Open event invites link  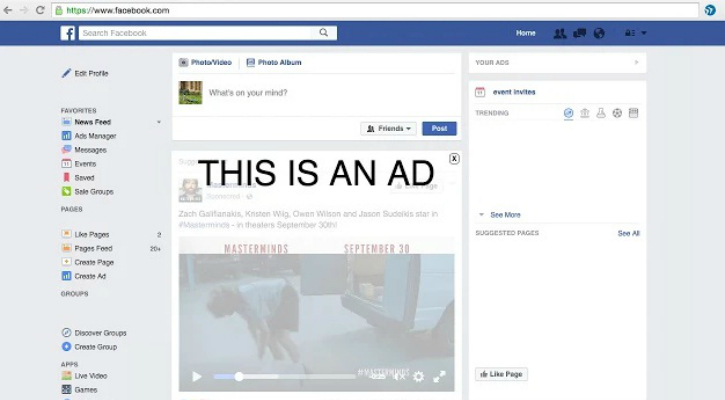coord(514,92)
